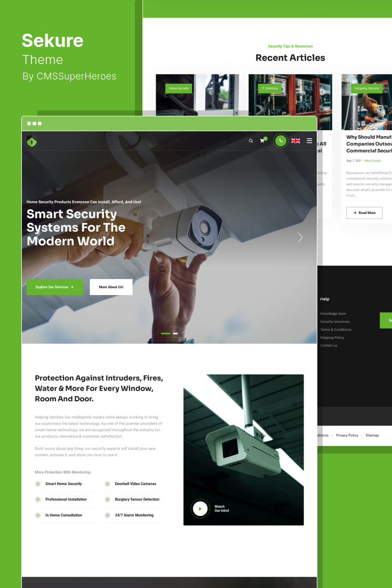
Task: Click Doorbell Video Cameras bullet icon
Action: pos(108,484)
